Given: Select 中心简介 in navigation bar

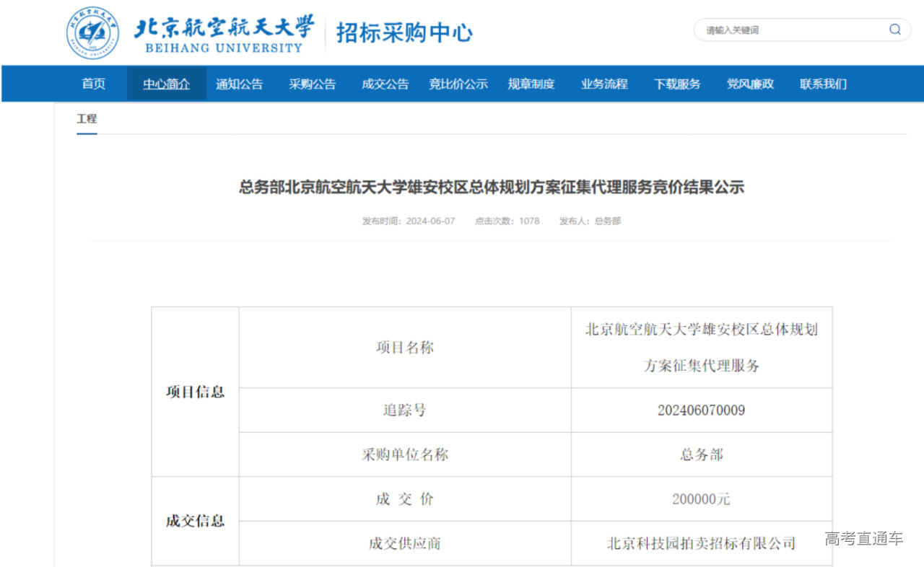Looking at the screenshot, I should click(x=166, y=84).
